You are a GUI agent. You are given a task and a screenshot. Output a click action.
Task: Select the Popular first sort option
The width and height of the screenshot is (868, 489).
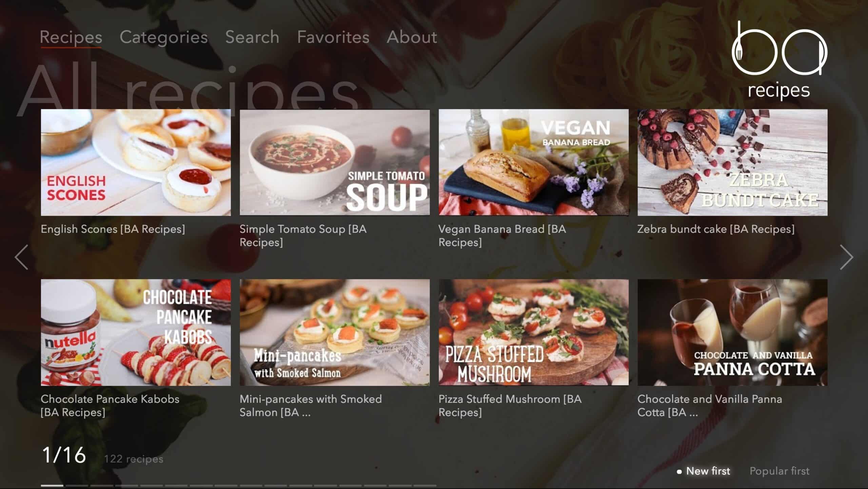tap(779, 471)
